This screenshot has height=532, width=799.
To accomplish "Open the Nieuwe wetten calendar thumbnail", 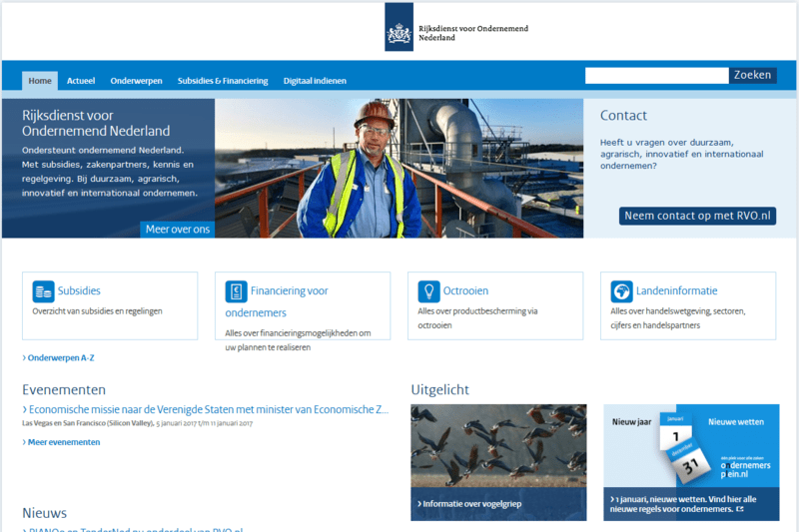I will click(x=691, y=461).
